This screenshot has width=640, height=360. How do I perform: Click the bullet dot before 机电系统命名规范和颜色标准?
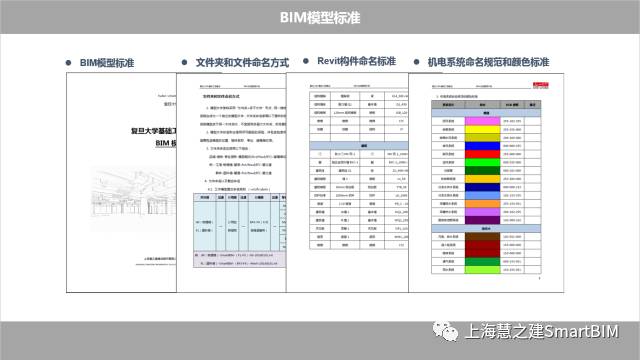(416, 62)
